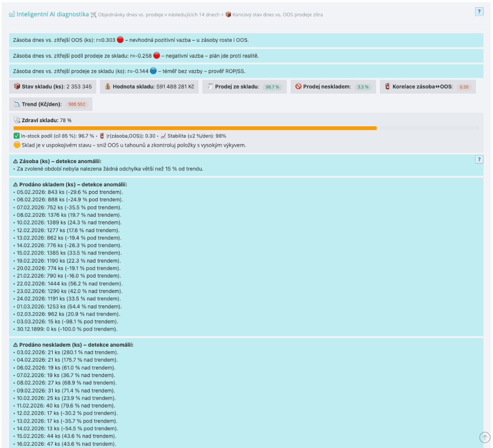Click the 986 552 badge in the Trend tile
This screenshot has width=493, height=448.
(x=77, y=105)
